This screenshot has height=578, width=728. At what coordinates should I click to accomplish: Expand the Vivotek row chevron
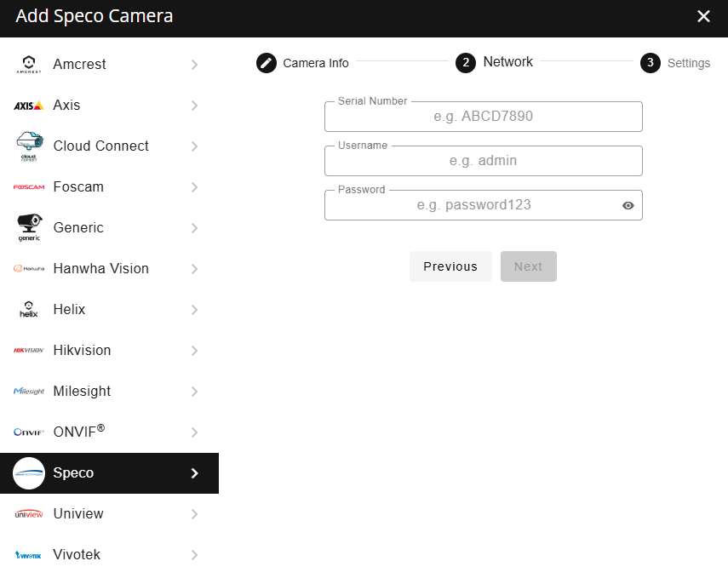194,555
